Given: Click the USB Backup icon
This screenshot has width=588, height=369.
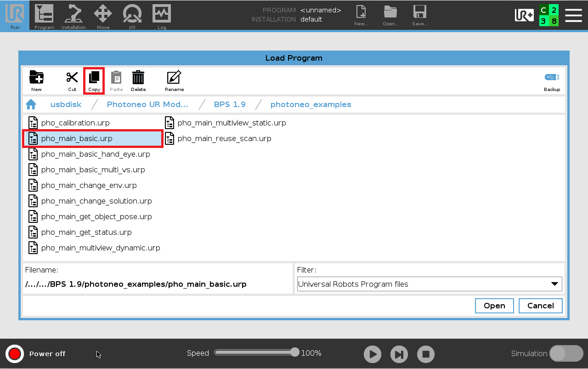Looking at the screenshot, I should pos(552,81).
